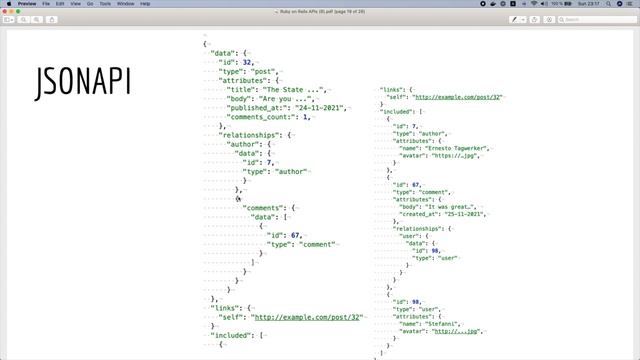Click the battery status indicator
Screen dimensions: 640x360
pos(561,4)
